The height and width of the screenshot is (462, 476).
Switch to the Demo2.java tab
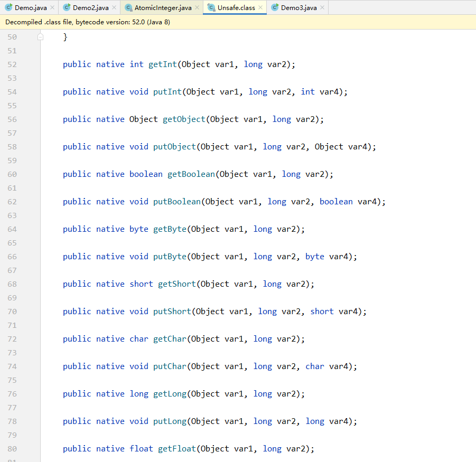coord(90,7)
